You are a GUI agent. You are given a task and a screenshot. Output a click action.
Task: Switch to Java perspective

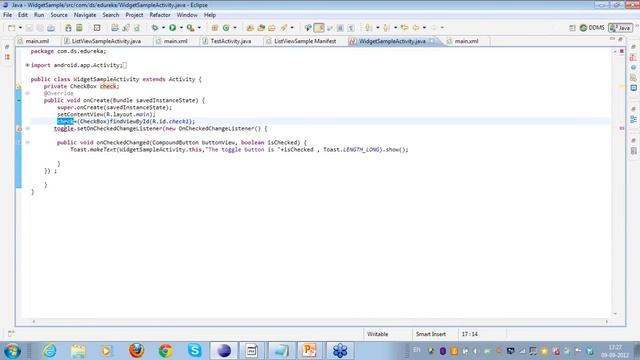point(620,28)
